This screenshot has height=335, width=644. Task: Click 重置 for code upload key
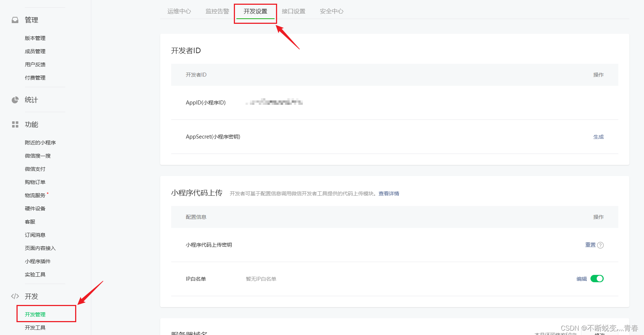click(x=590, y=245)
